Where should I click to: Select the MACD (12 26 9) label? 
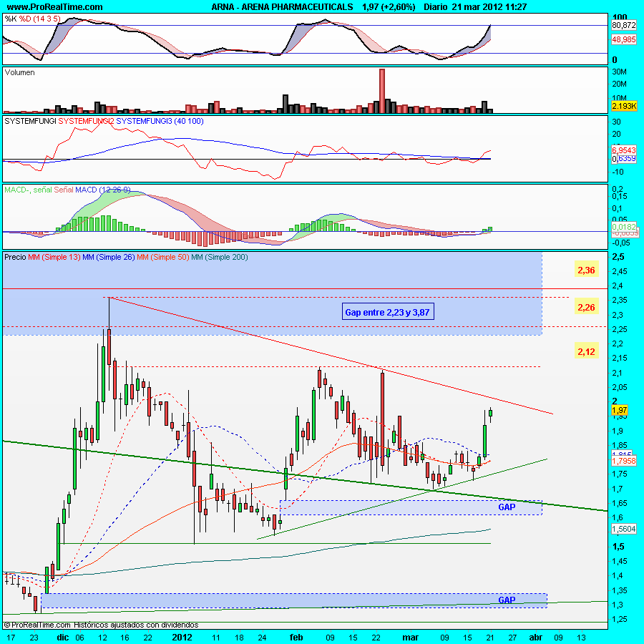point(102,190)
